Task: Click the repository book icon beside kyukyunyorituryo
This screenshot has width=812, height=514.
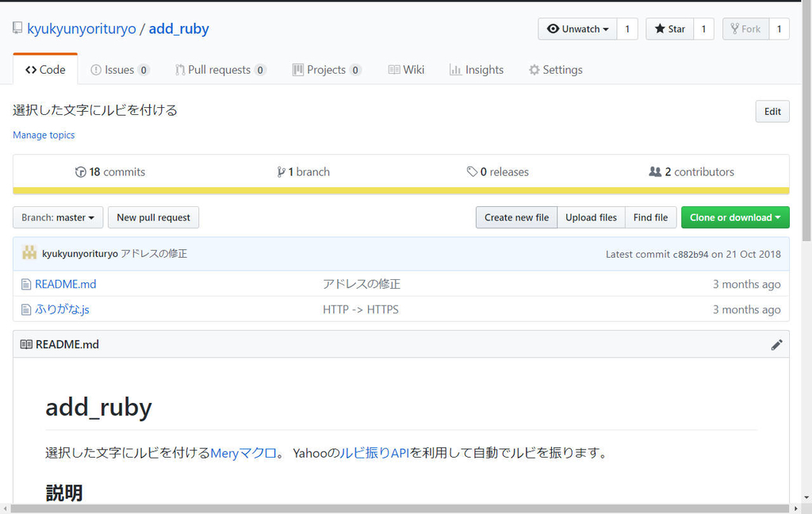Action: pos(17,28)
